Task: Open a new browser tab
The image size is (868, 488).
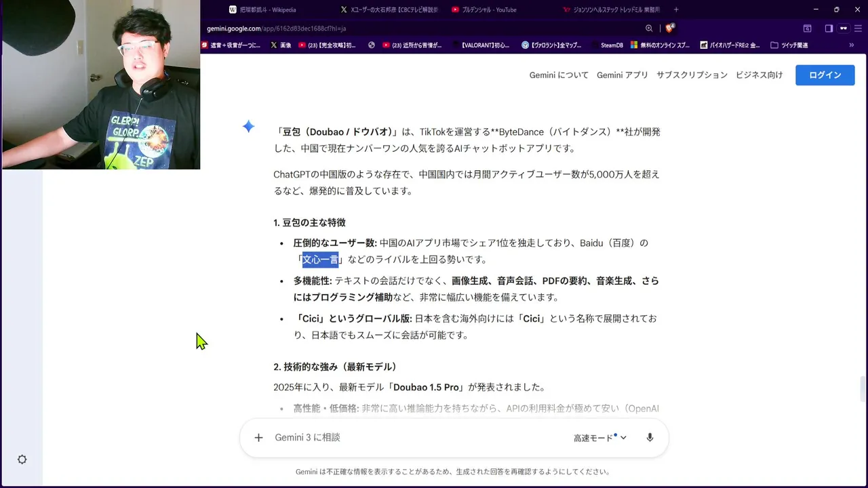Action: [x=676, y=9]
